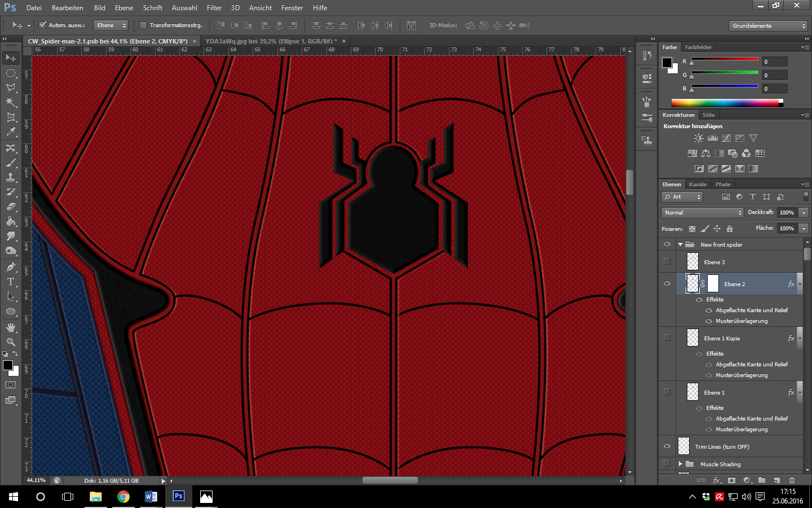Add a layer mask
Screen dimensions: 812x508
[731, 480]
